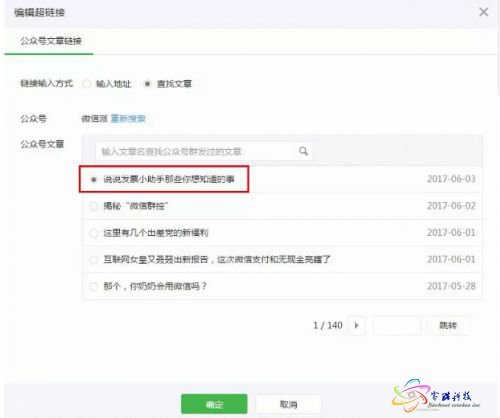The image size is (500, 418).
Task: Focus the article name search field
Action: tap(195, 151)
